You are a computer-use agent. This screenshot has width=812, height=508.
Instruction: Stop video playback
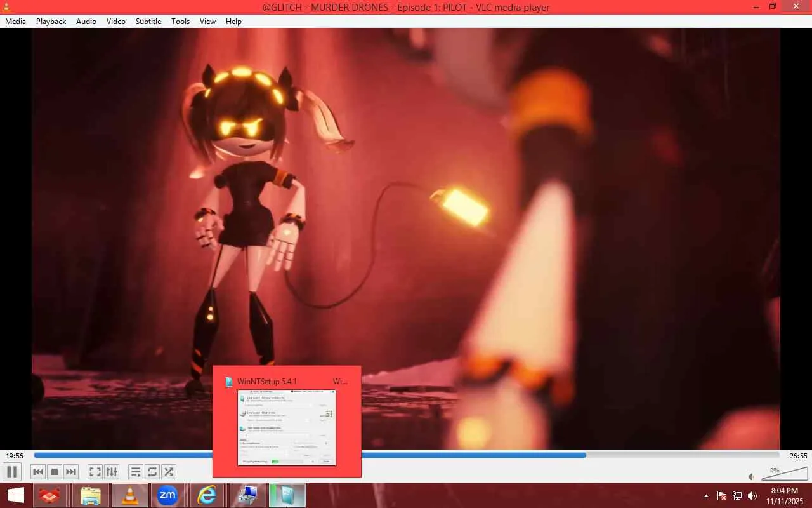(55, 472)
